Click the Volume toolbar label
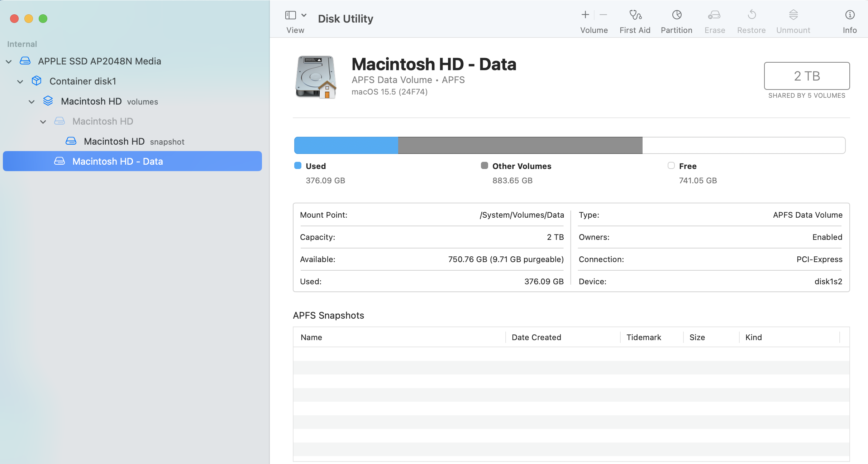 (594, 30)
